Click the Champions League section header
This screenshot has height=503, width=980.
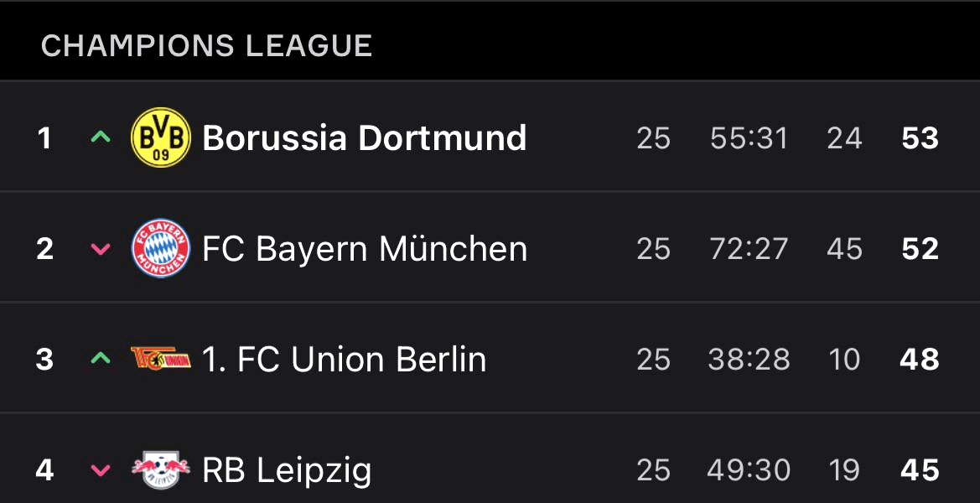pos(206,45)
